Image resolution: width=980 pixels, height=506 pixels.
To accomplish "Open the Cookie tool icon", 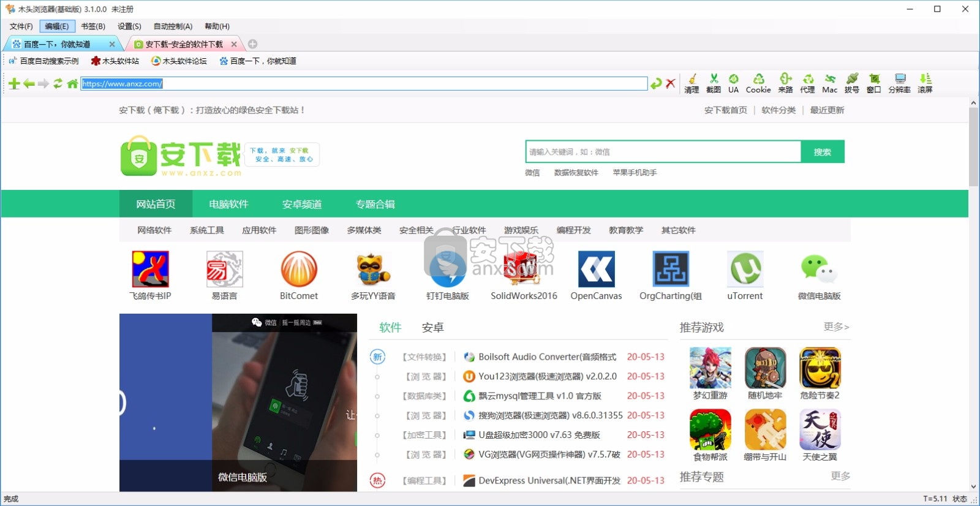I will pos(758,83).
